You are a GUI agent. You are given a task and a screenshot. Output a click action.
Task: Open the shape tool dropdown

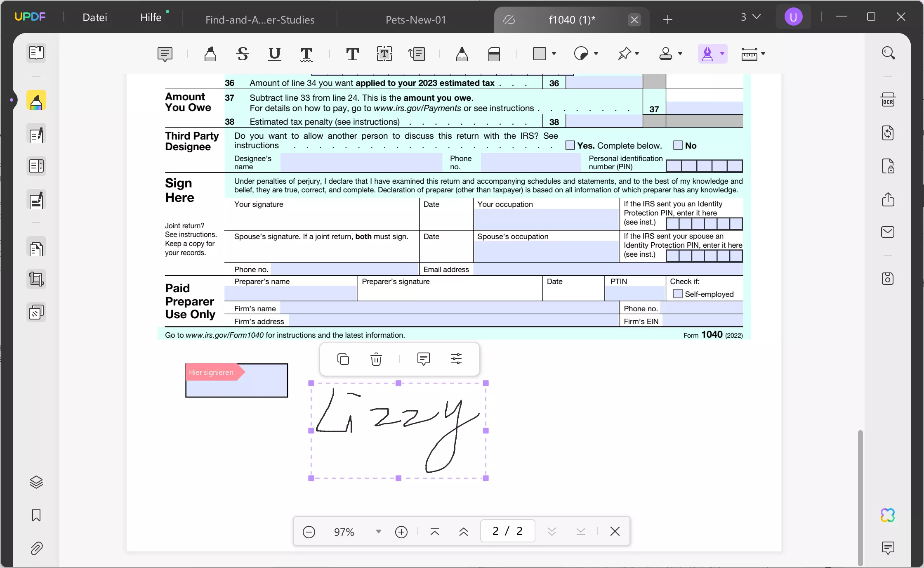tap(554, 54)
